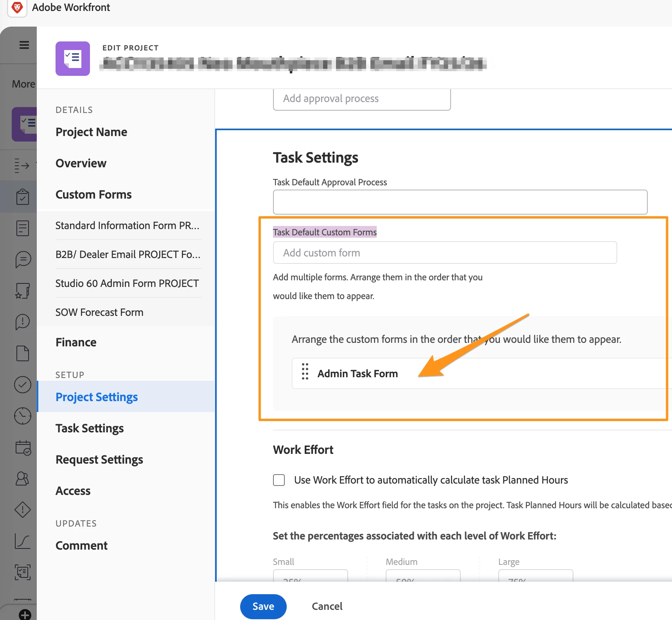Viewport: 672px width, 620px height.
Task: Open the Add approval process field
Action: (362, 99)
